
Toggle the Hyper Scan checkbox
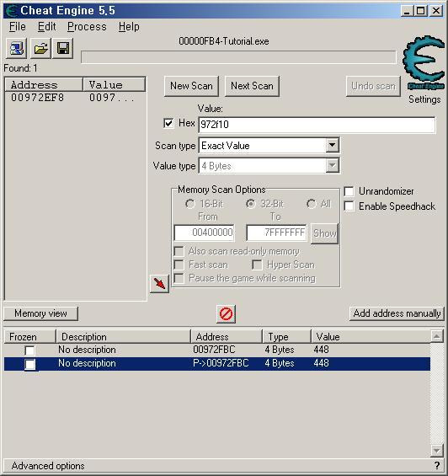pyautogui.click(x=257, y=265)
